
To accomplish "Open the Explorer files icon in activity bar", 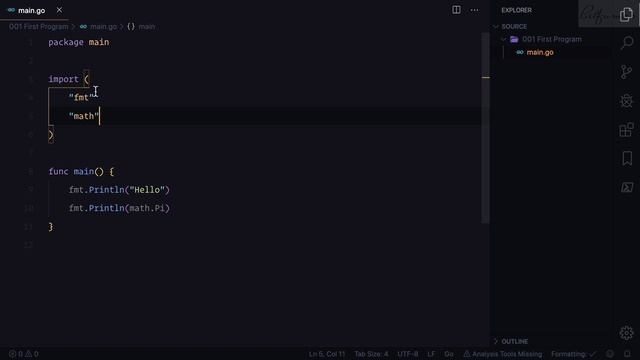I will [x=626, y=14].
